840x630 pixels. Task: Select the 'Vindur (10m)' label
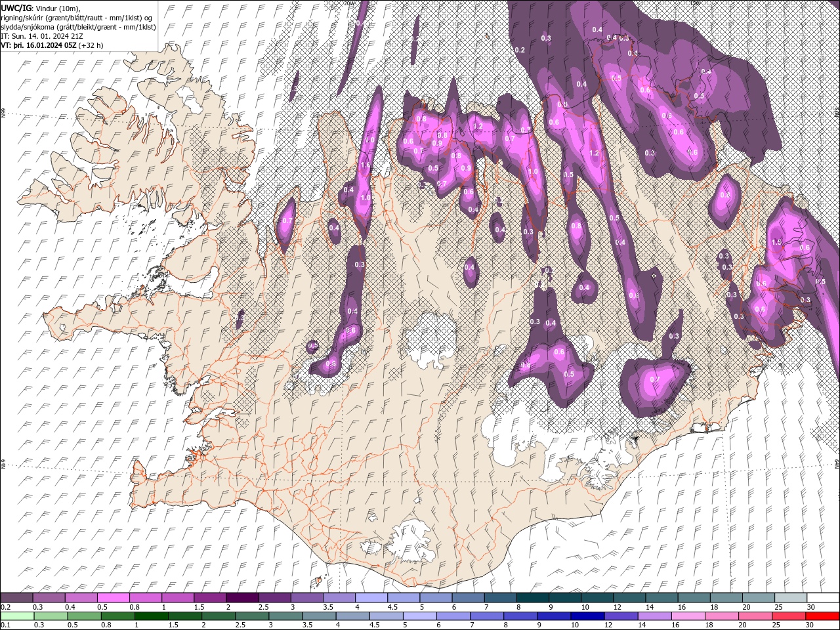coord(56,7)
